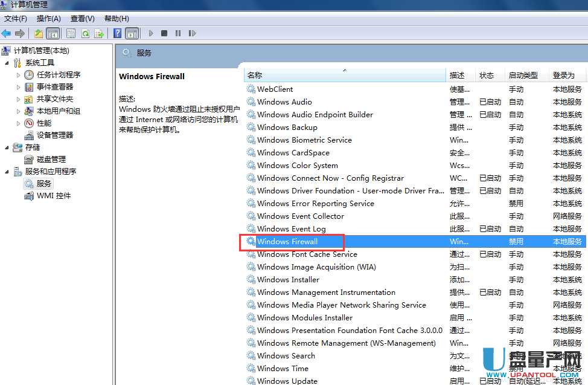Select Windows Biometric Service row
588x385 pixels.
point(415,140)
